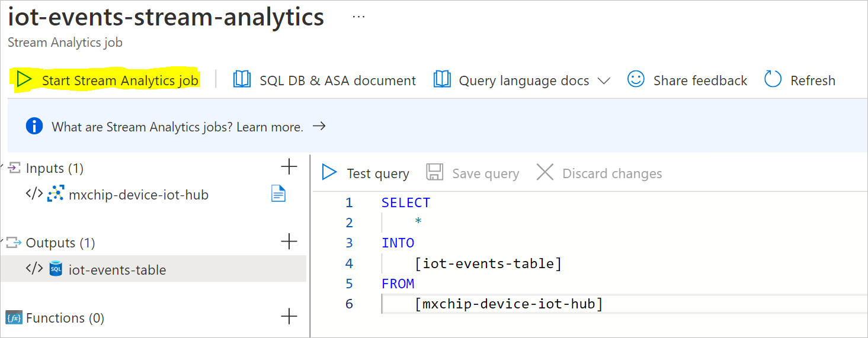Open SQL DB & ASA document link
The width and height of the screenshot is (868, 338).
tap(338, 81)
